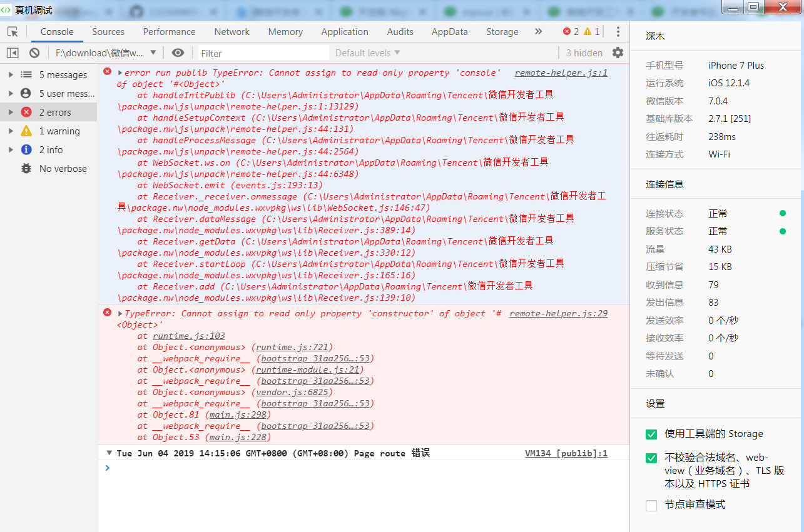Open the DevTools three-dot menu

(618, 32)
